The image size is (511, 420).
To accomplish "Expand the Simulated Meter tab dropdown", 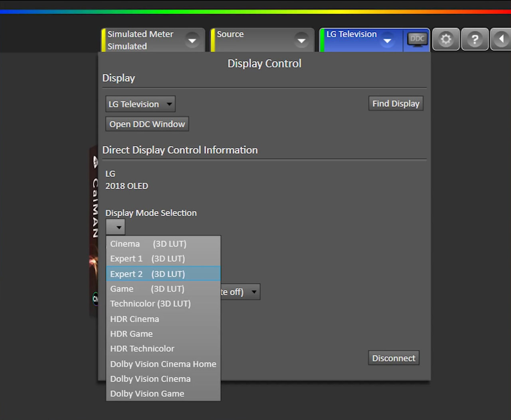I will tap(192, 40).
